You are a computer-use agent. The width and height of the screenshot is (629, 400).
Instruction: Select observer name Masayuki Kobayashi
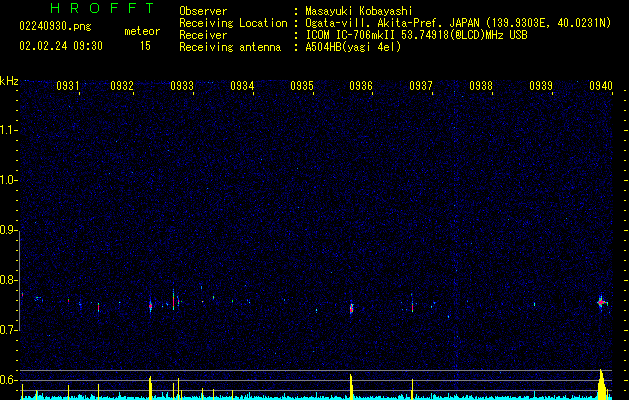click(x=359, y=11)
